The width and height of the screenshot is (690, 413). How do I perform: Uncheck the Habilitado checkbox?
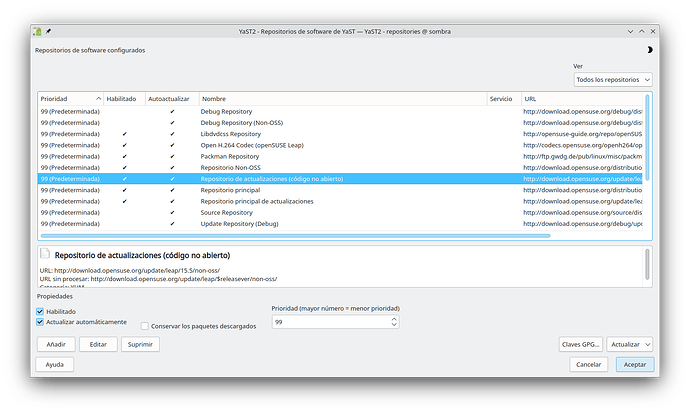(40, 311)
